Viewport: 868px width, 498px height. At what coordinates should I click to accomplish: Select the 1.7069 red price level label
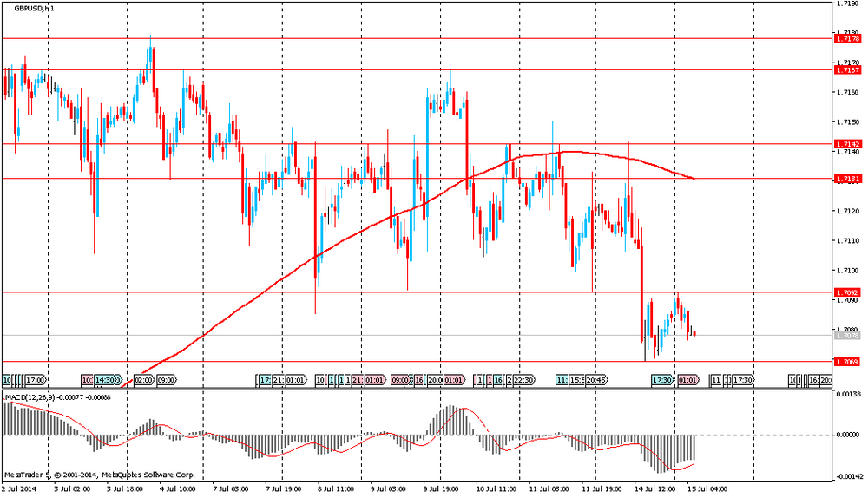coord(847,362)
